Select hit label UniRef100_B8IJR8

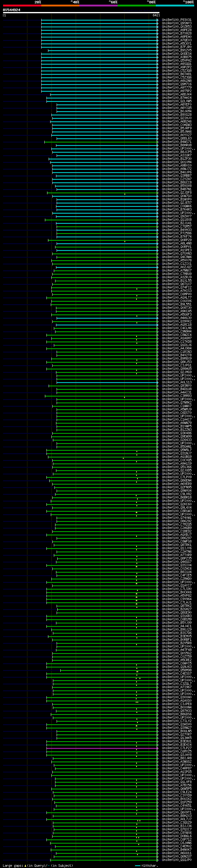click(176, 758)
